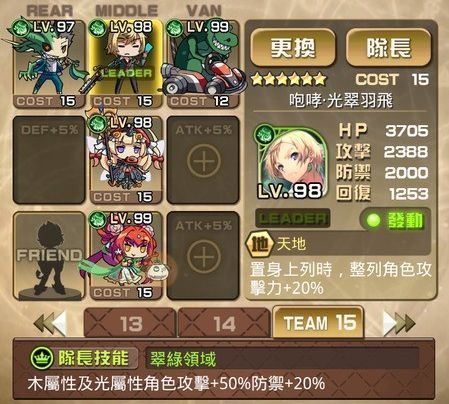The height and width of the screenshot is (404, 449).
Task: Select the green dragon character in REAR slot
Action: 49,63
